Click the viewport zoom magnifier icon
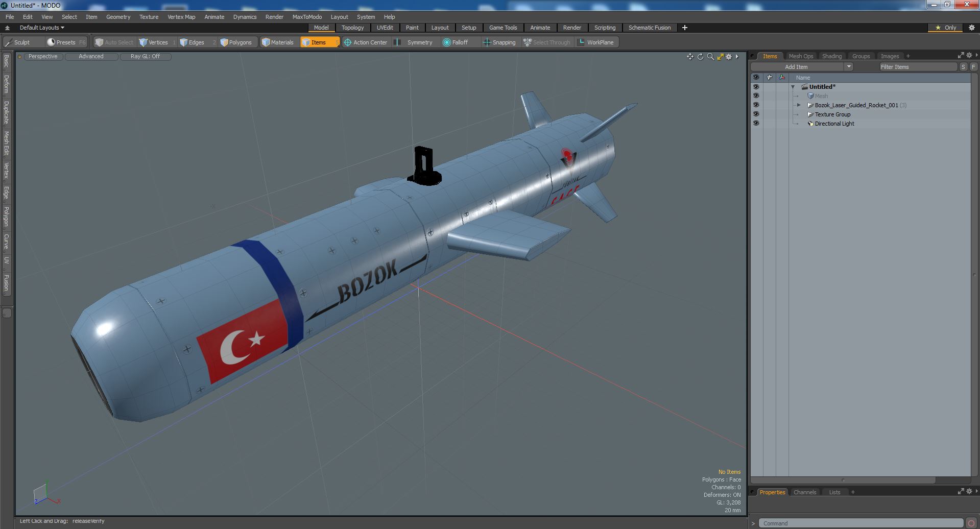The height and width of the screenshot is (529, 980). tap(710, 57)
